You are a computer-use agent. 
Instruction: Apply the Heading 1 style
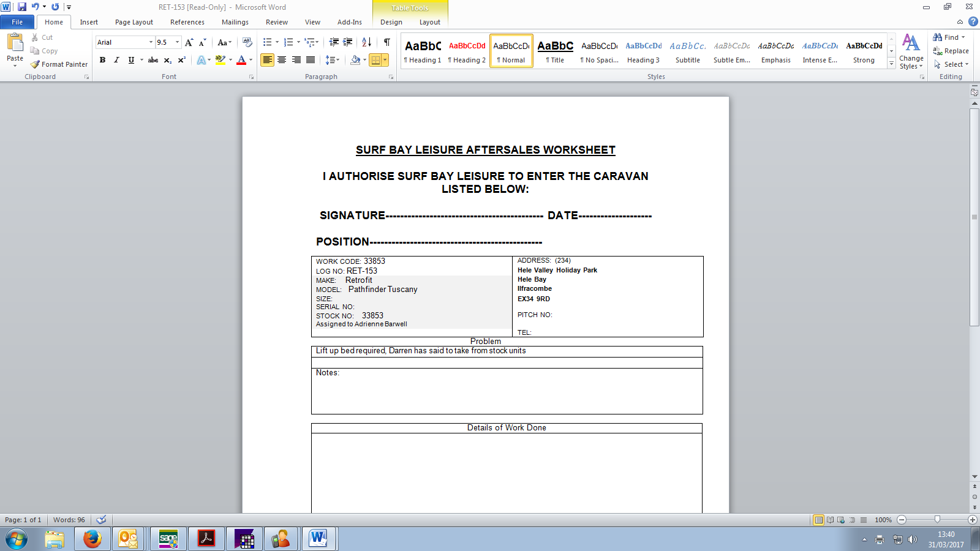(423, 51)
